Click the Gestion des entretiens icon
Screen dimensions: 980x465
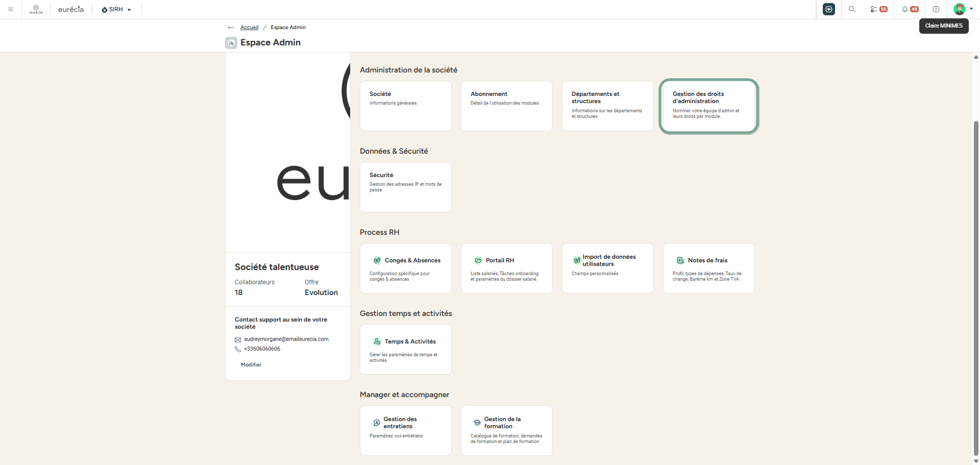tap(377, 423)
